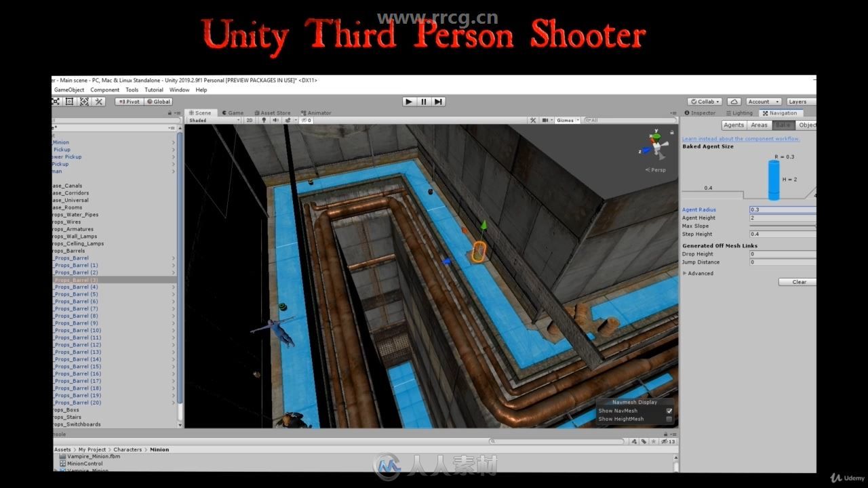The width and height of the screenshot is (868, 488).
Task: Open scene camera settings
Action: pyautogui.click(x=547, y=120)
